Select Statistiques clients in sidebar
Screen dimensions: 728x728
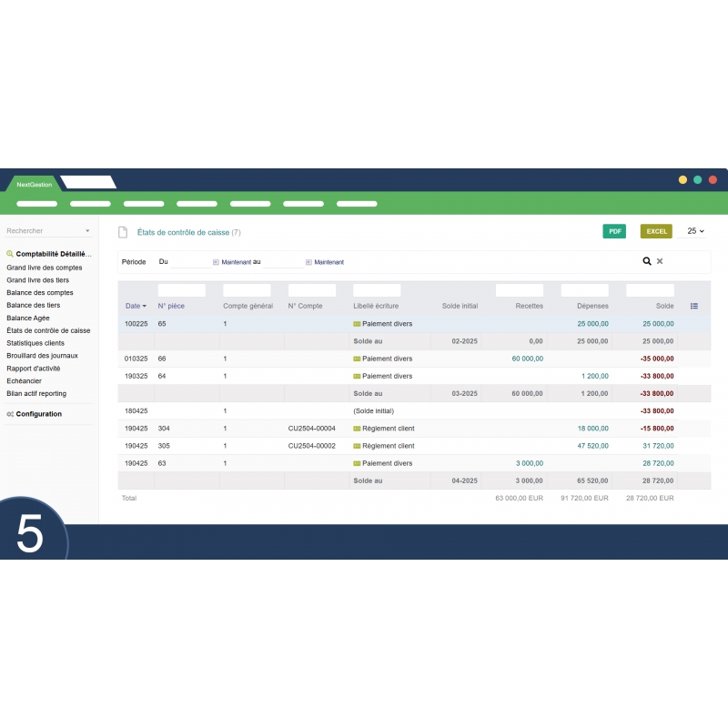coord(35,342)
